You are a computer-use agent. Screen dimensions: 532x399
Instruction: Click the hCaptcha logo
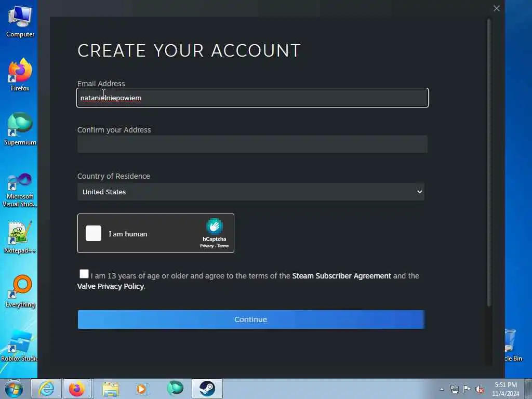pos(215,227)
